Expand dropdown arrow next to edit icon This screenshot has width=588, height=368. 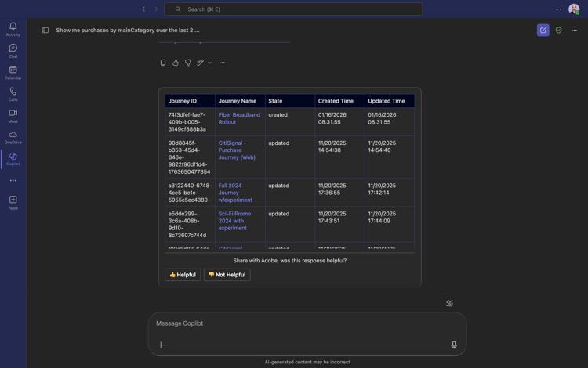(x=209, y=63)
